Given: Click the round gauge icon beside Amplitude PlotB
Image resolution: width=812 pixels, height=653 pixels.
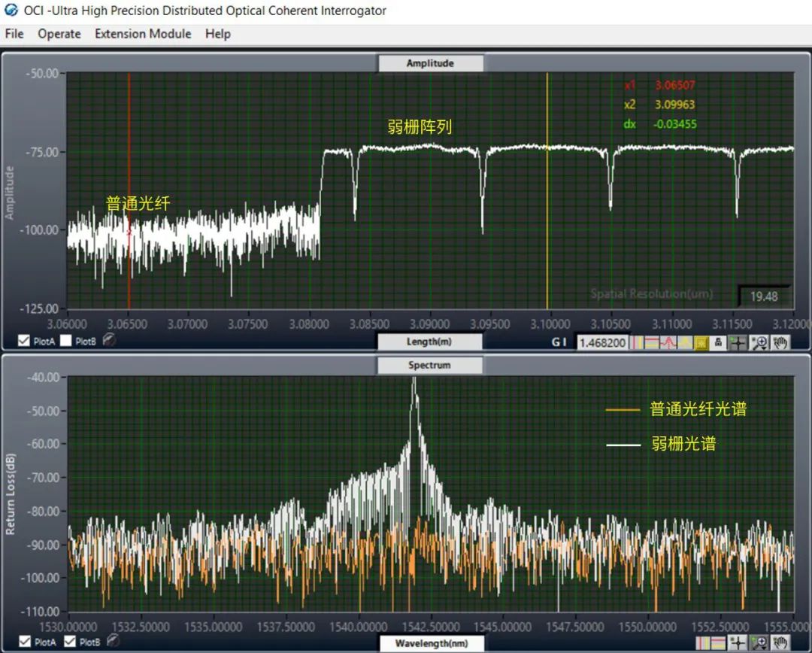Looking at the screenshot, I should tap(109, 341).
